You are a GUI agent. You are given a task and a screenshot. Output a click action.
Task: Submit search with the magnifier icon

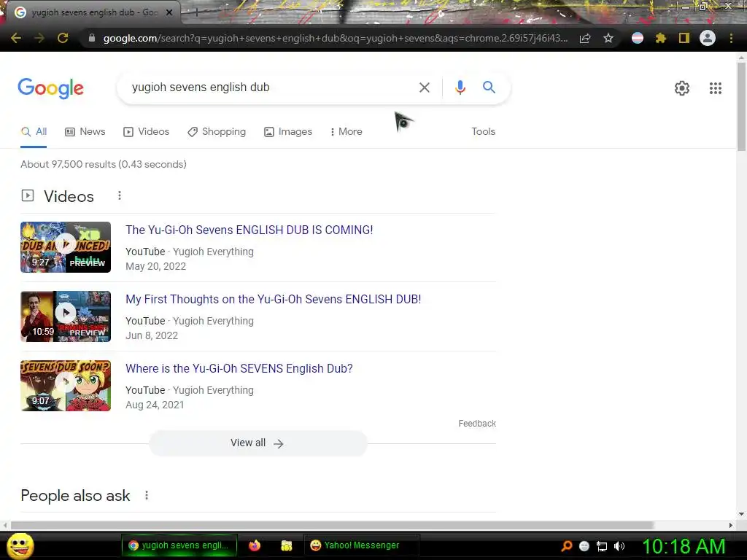pyautogui.click(x=489, y=87)
